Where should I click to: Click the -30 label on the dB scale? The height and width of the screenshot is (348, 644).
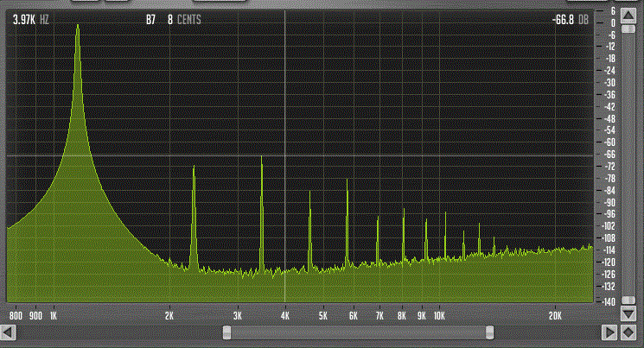click(610, 83)
